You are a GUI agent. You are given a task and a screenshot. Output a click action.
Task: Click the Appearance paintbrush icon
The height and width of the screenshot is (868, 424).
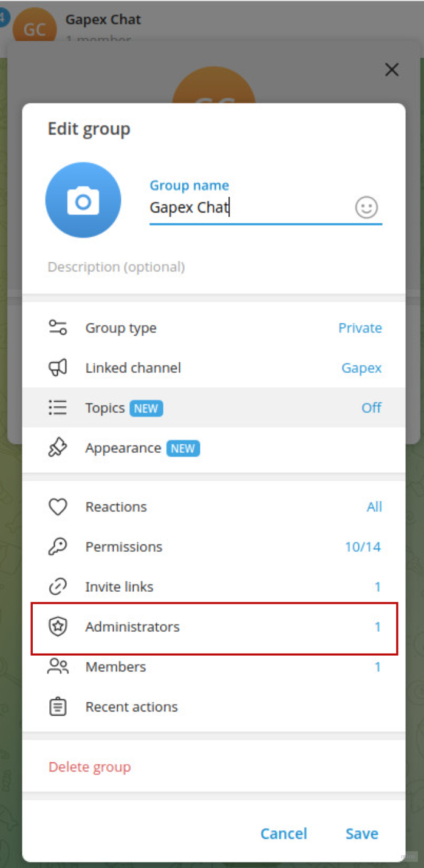tap(58, 448)
